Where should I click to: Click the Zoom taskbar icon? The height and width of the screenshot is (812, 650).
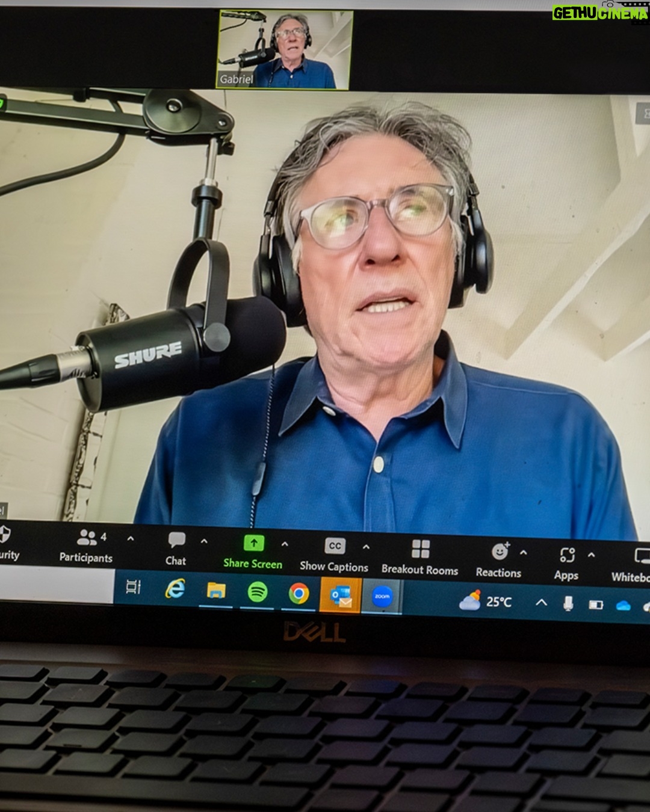pos(382,597)
